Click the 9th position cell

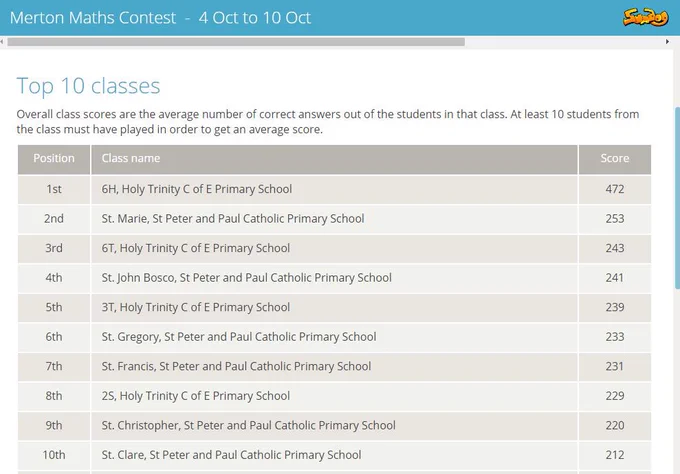[54, 425]
